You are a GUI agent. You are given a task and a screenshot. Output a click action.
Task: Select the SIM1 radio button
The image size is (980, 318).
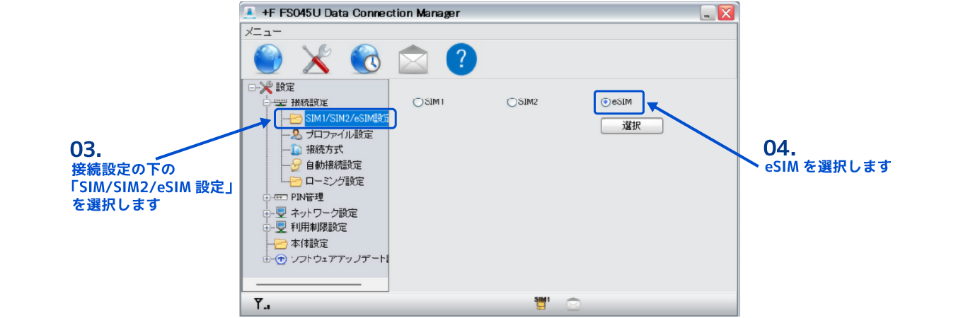coord(417,102)
